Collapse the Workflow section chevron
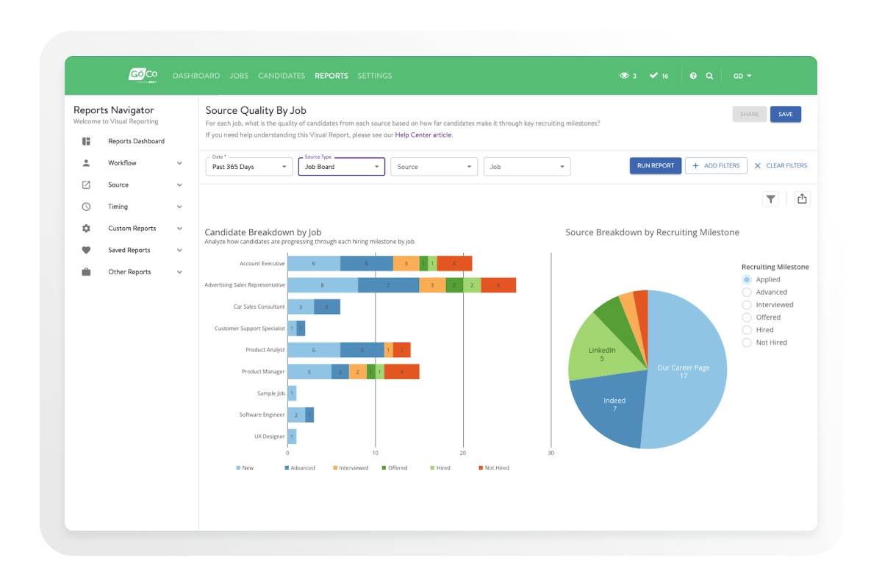The image size is (882, 588). point(181,162)
